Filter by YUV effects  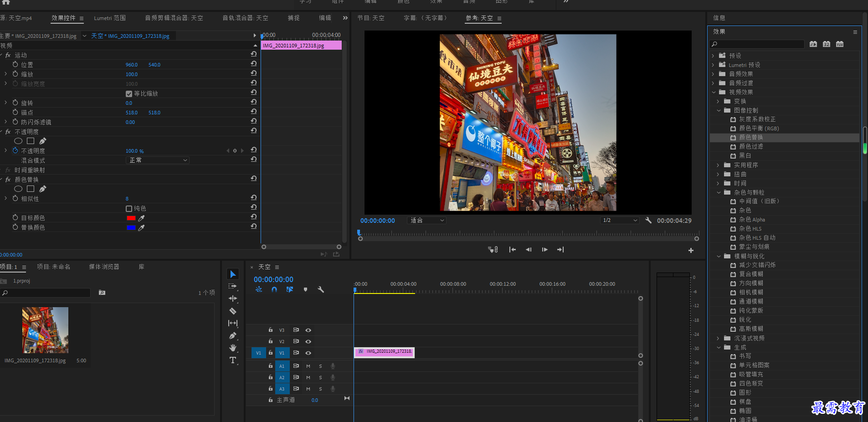point(840,44)
